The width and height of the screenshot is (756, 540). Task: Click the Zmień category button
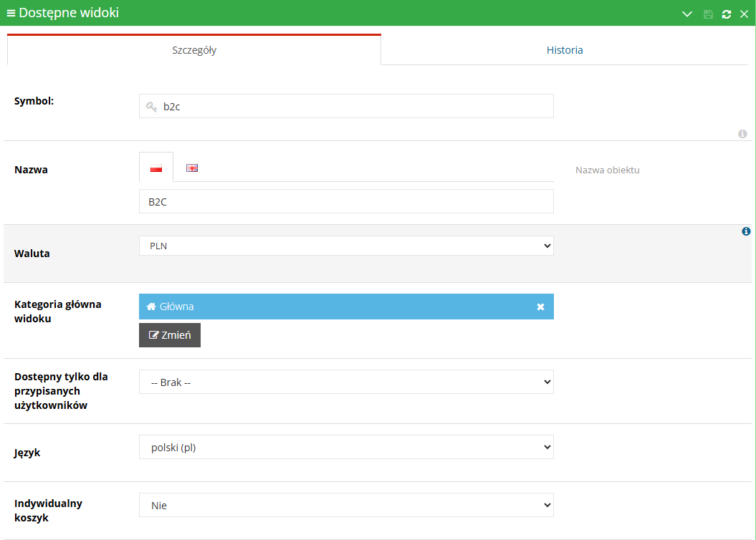click(x=170, y=335)
